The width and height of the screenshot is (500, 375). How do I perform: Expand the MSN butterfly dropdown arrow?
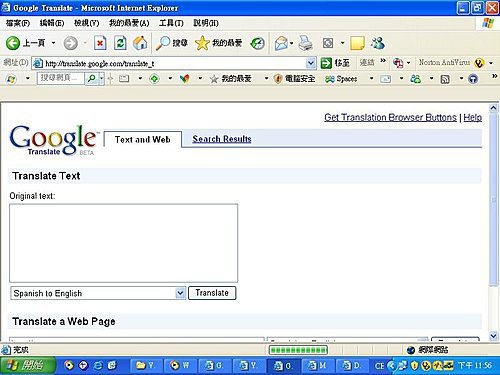[200, 79]
